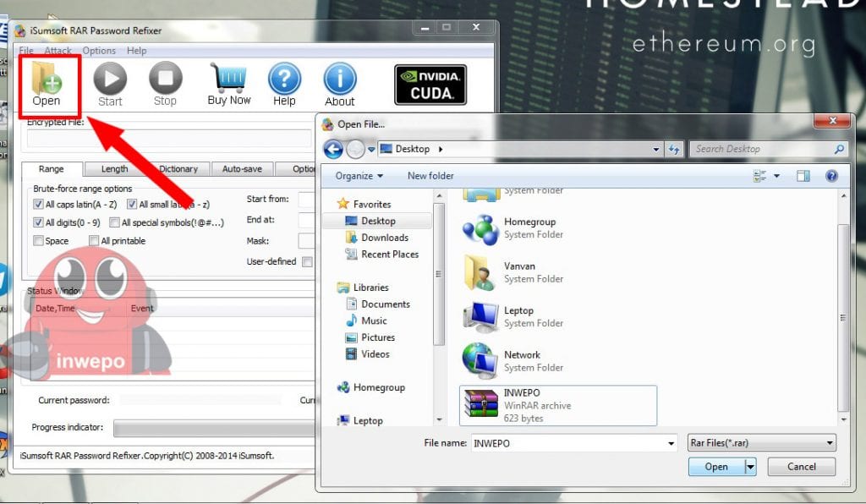Enable All printable checkbox
The width and height of the screenshot is (866, 504).
(x=94, y=241)
